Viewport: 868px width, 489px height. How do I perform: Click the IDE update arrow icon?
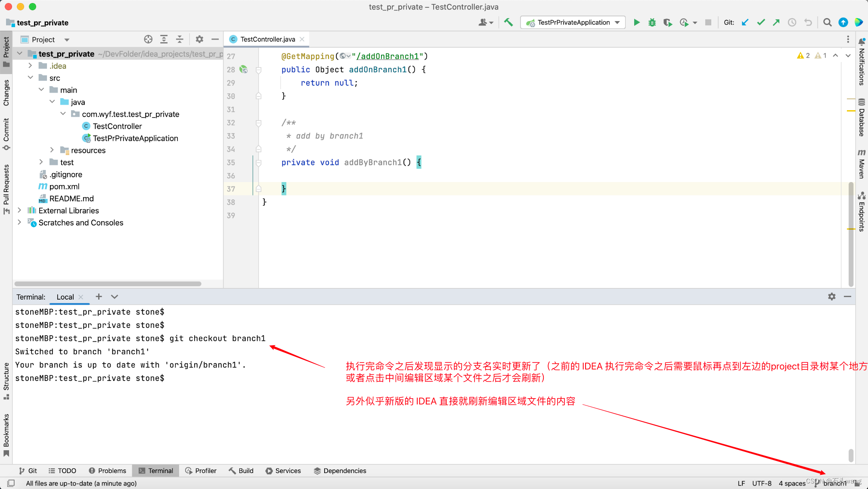tap(843, 22)
